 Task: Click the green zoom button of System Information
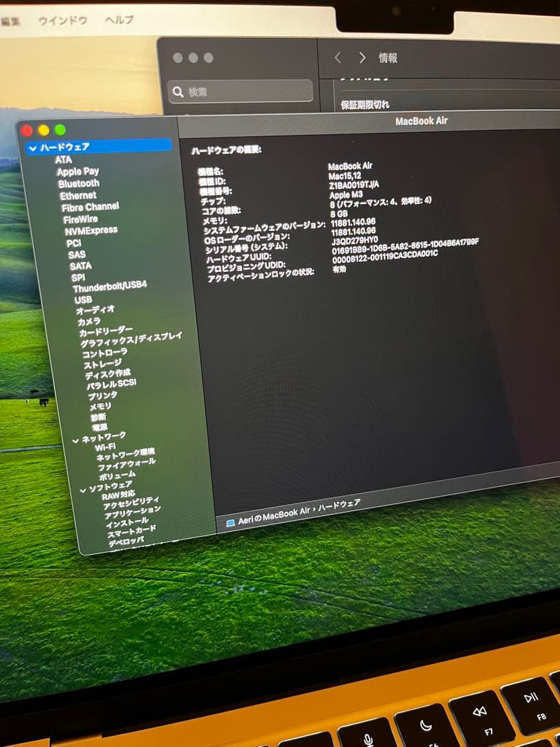(x=60, y=130)
